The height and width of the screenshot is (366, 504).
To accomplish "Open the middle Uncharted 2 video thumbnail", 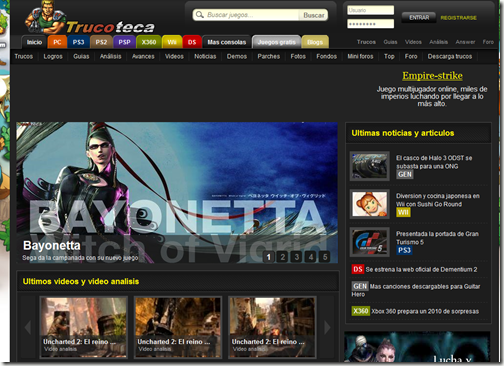I will [x=178, y=327].
